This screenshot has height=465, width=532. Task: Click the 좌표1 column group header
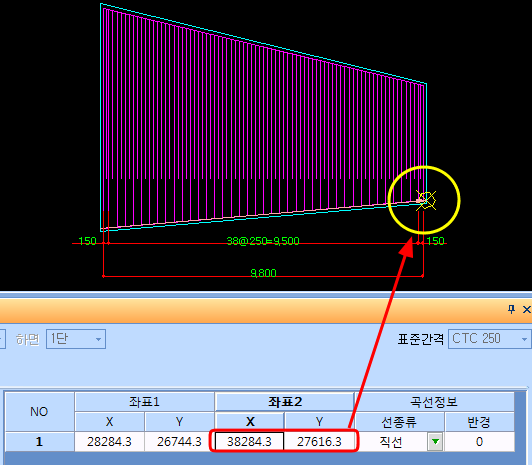tap(144, 402)
